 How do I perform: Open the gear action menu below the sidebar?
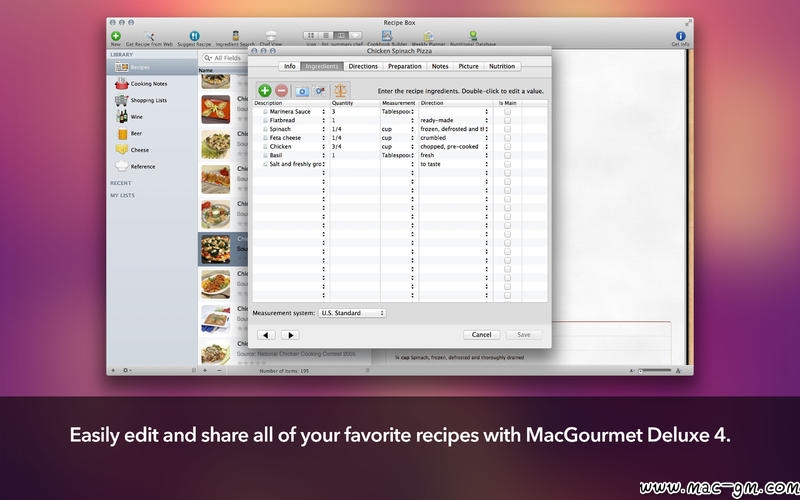click(x=127, y=370)
